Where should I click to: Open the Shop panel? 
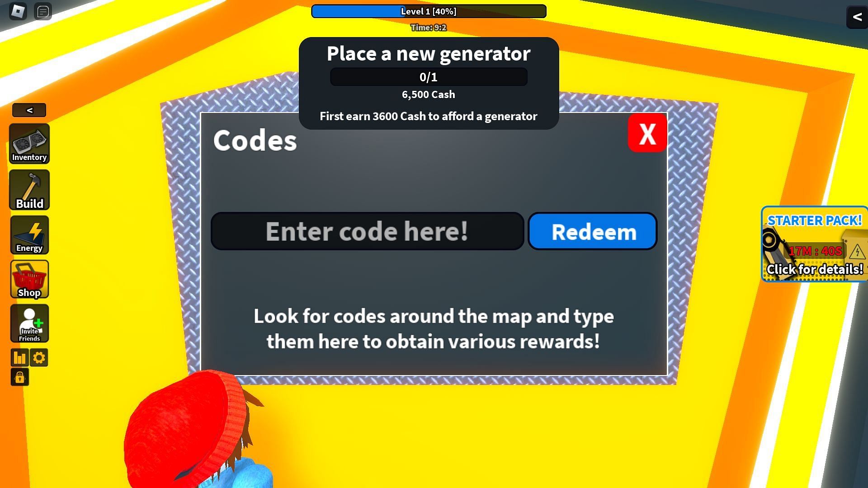pyautogui.click(x=29, y=279)
